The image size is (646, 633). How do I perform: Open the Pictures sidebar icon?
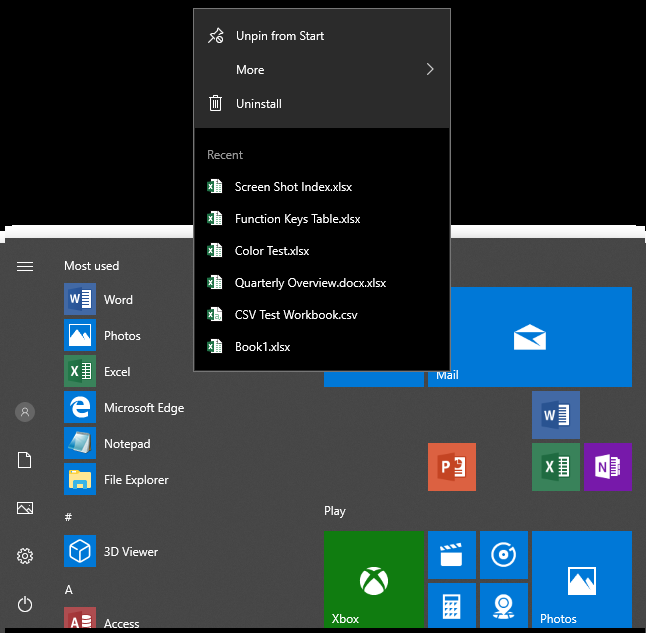[x=25, y=508]
